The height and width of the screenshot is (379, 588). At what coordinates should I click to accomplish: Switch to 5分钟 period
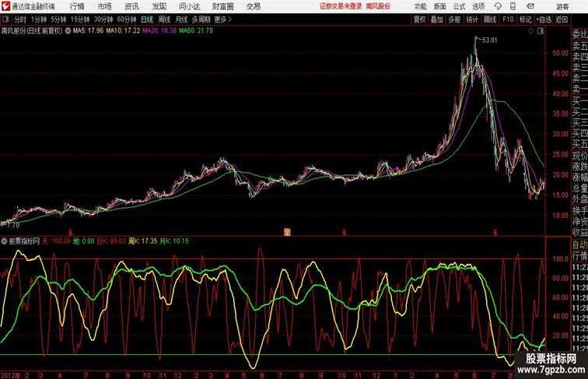pyautogui.click(x=58, y=19)
